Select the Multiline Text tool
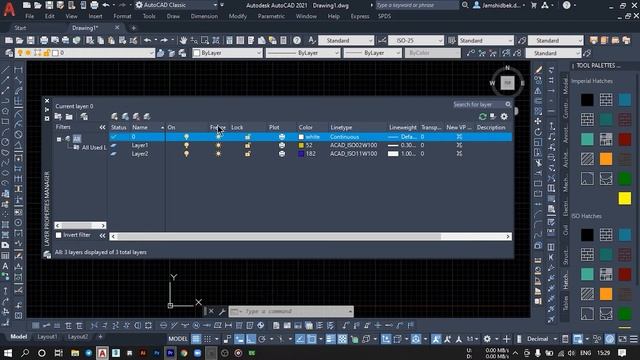640x360 pixels. coord(5,266)
